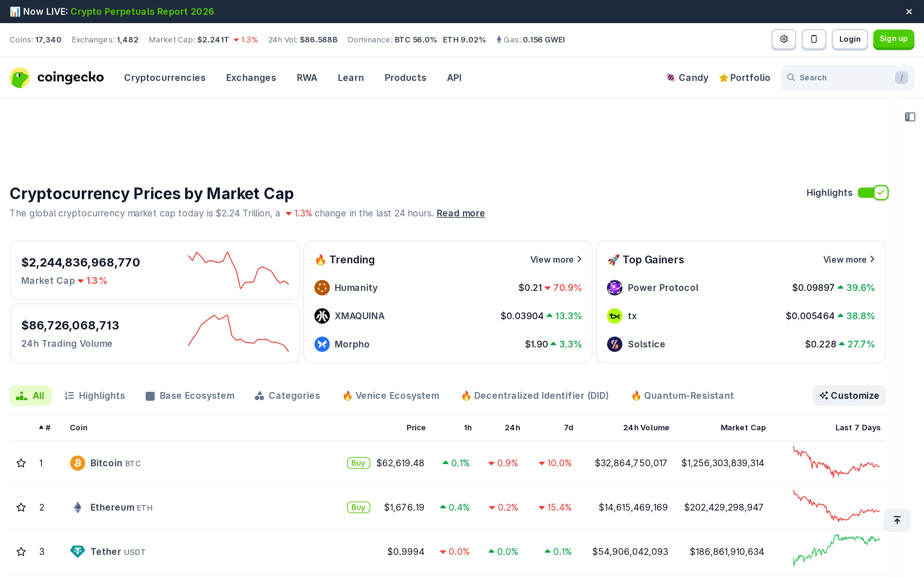The height and width of the screenshot is (578, 924).
Task: Expand Top Gainers with View more chevron
Action: click(x=849, y=259)
